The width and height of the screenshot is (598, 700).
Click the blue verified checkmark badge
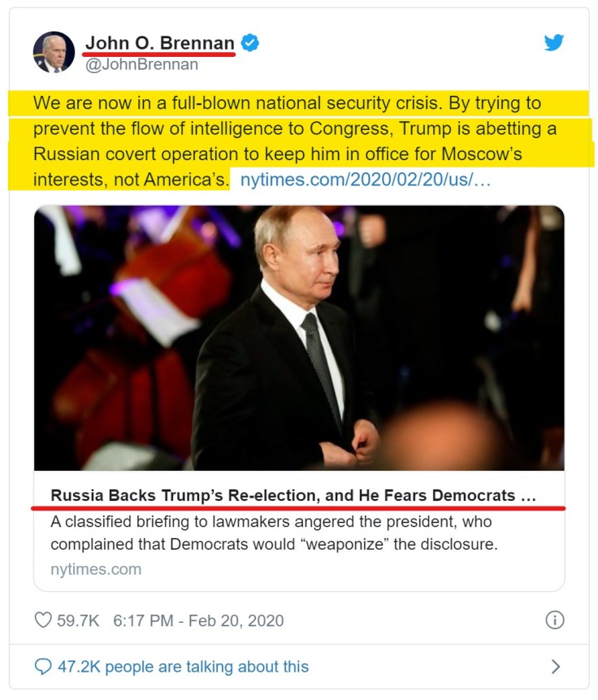click(250, 43)
